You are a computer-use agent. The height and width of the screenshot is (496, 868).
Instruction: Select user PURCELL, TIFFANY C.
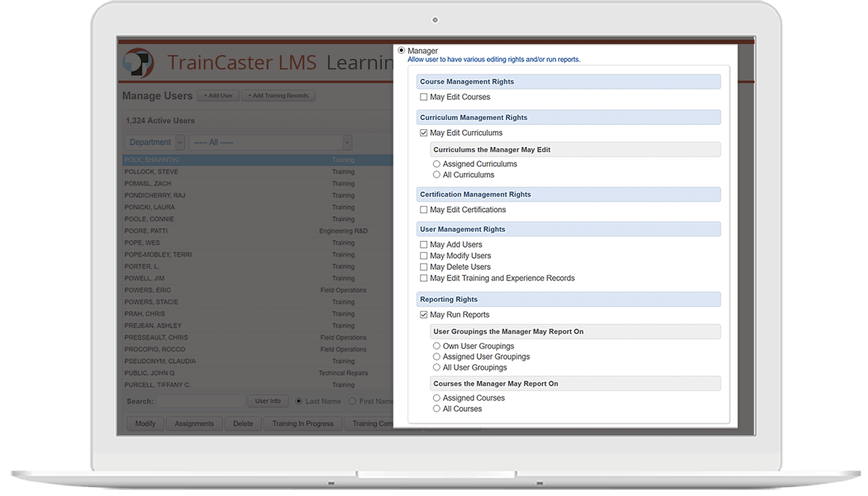pyautogui.click(x=258, y=385)
